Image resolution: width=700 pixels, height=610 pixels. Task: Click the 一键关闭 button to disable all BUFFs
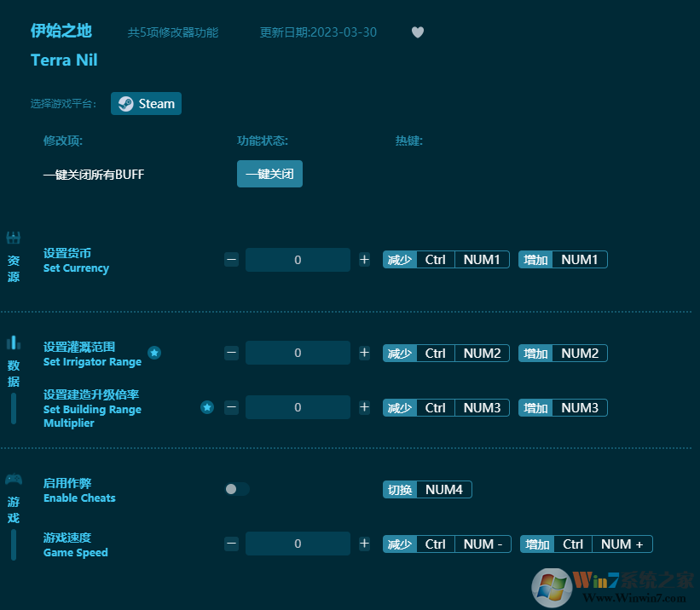269,174
